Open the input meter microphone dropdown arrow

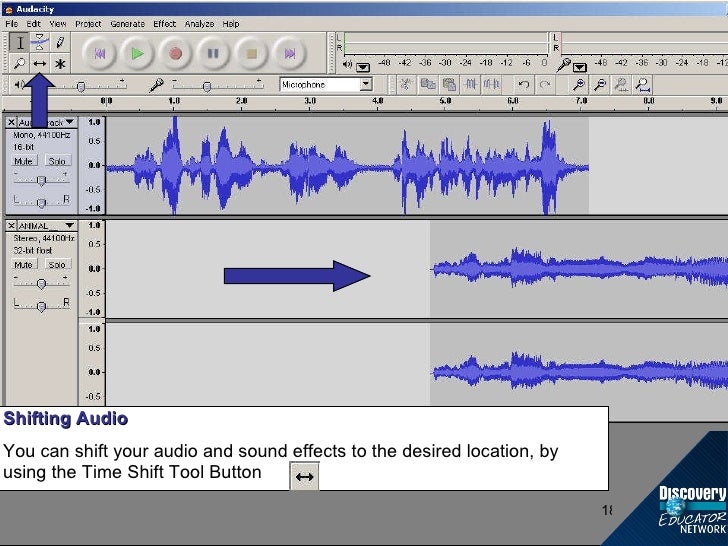coord(580,66)
